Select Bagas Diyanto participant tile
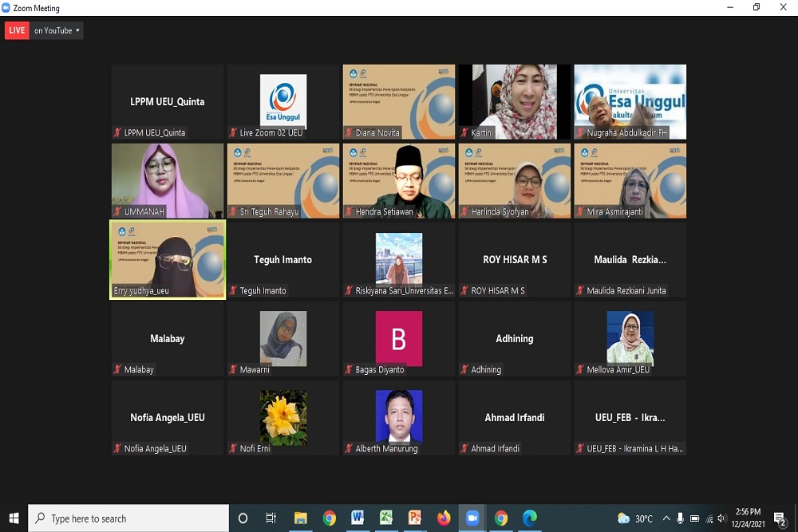 (398, 339)
